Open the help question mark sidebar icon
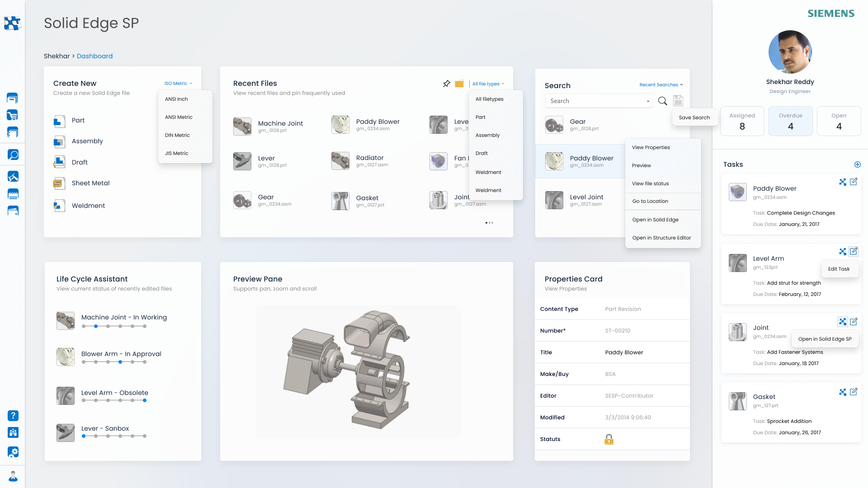The width and height of the screenshot is (868, 488). 13,416
